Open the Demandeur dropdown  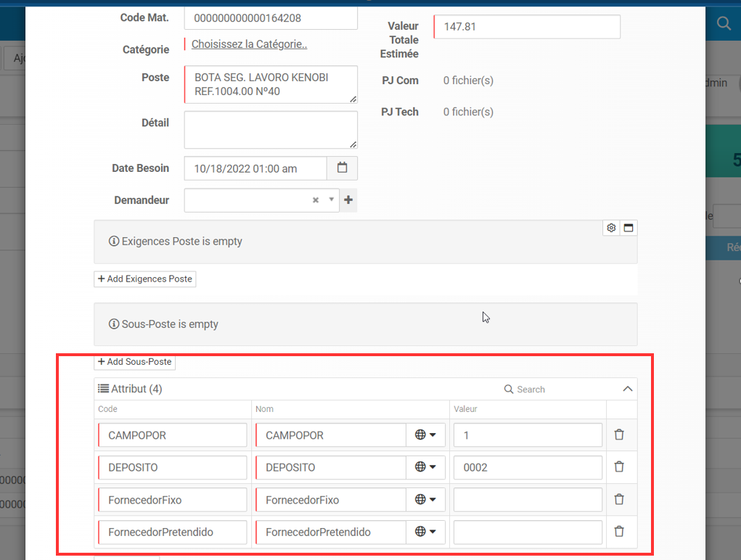tap(331, 199)
